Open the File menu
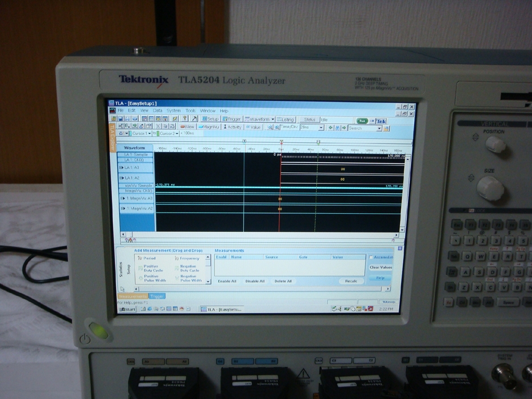This screenshot has width=532, height=399. point(121,111)
